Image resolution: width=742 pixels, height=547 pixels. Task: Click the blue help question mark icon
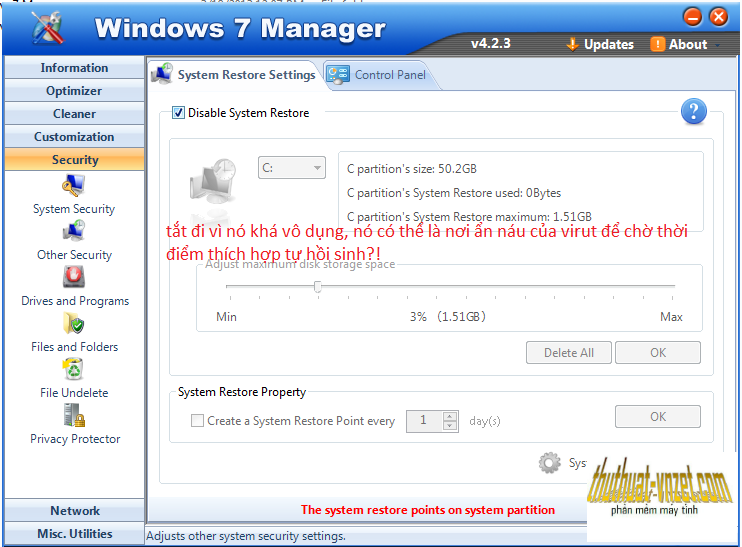(694, 112)
